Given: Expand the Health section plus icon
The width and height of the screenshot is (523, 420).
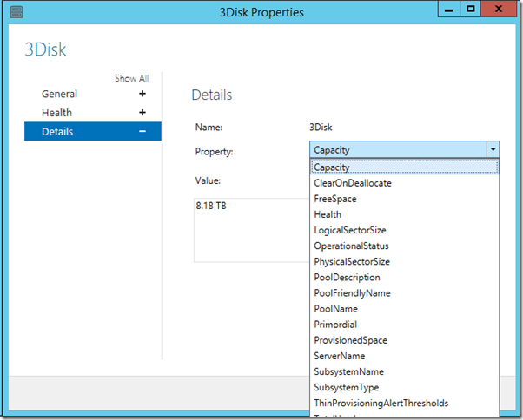Looking at the screenshot, I should [x=142, y=113].
